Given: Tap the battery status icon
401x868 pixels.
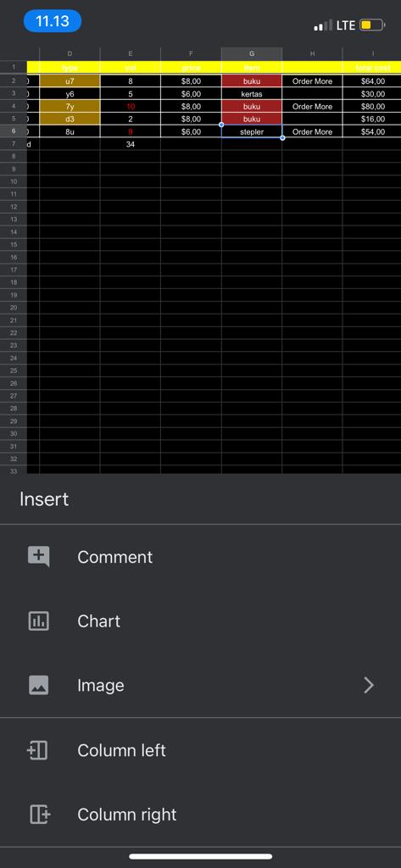Looking at the screenshot, I should coord(372,25).
